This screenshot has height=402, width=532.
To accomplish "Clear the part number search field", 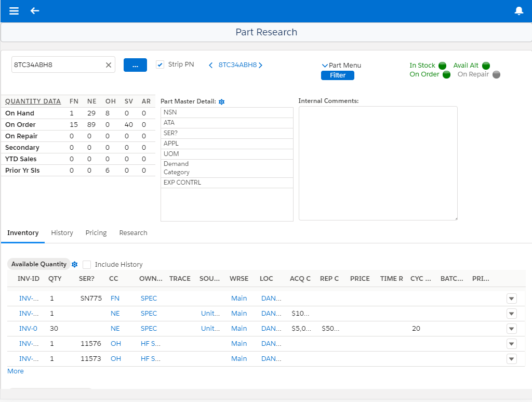I will tap(108, 64).
